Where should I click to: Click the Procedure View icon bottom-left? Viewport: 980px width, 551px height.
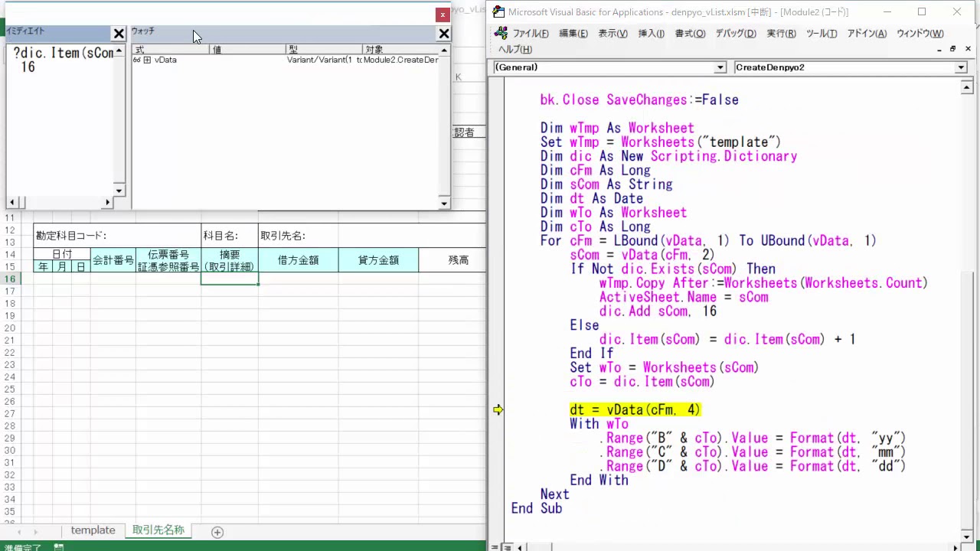click(495, 547)
